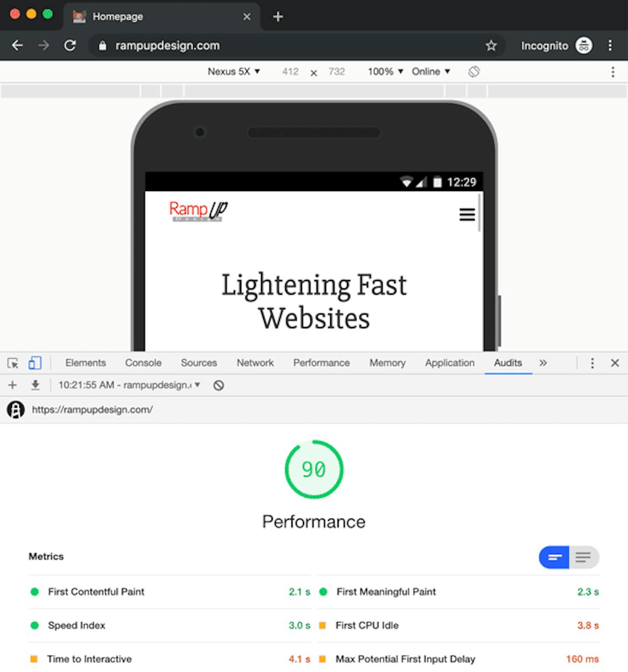628x672 pixels.
Task: Open the 100% zoom level dropdown
Action: click(x=385, y=72)
